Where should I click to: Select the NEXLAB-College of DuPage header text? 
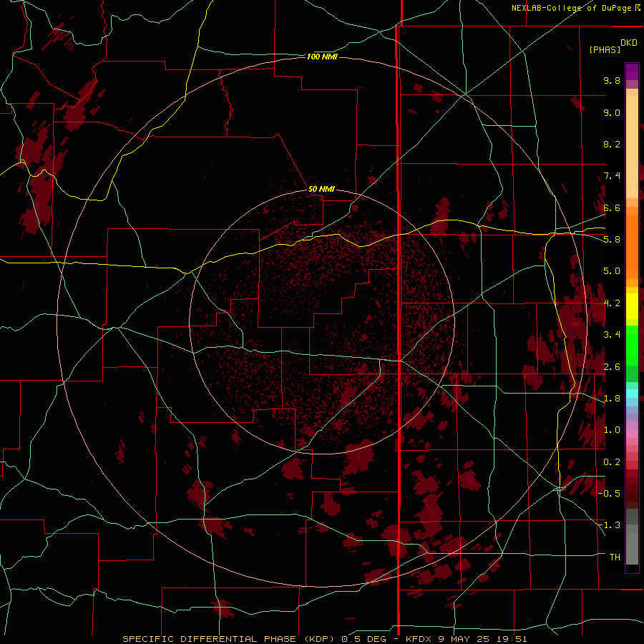[x=571, y=8]
